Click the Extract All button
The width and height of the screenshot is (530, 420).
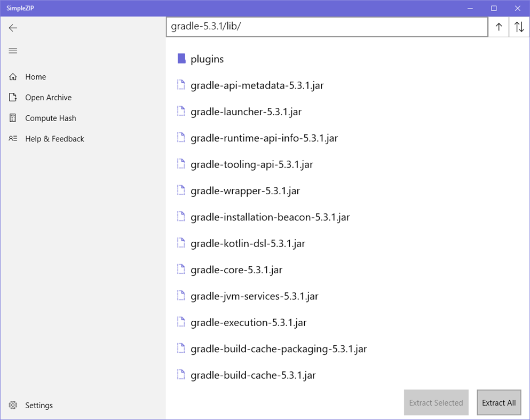[x=499, y=402]
